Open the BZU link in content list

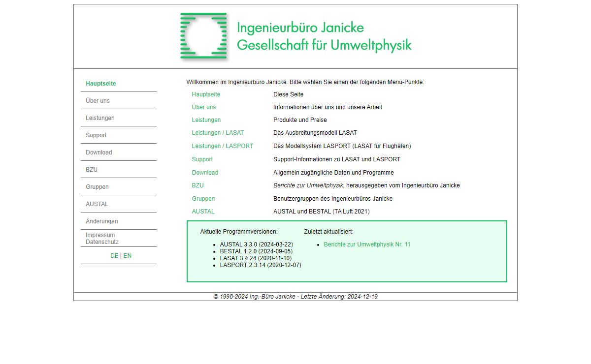tap(198, 185)
